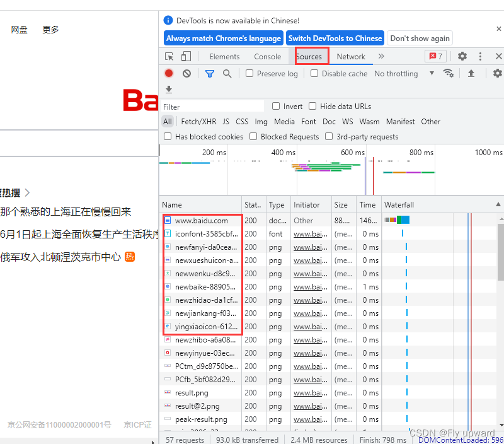Enable Preserve log checkbox

tap(249, 73)
